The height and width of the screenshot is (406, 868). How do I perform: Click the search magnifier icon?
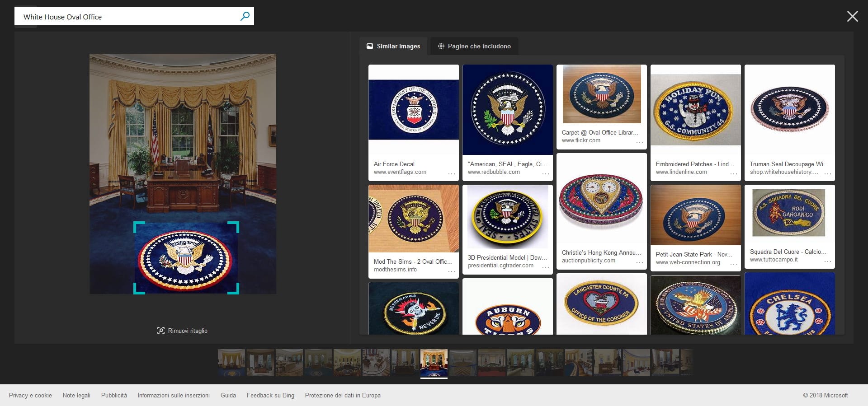coord(245,16)
